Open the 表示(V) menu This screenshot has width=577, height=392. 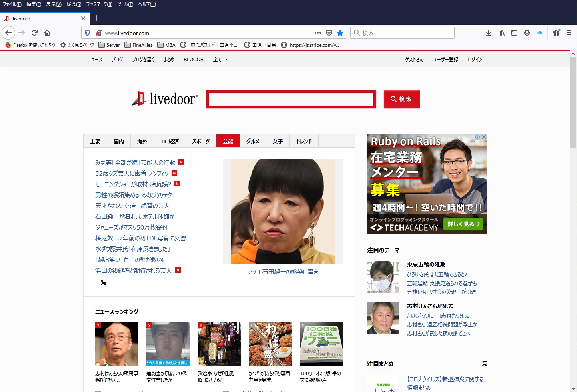tap(54, 4)
